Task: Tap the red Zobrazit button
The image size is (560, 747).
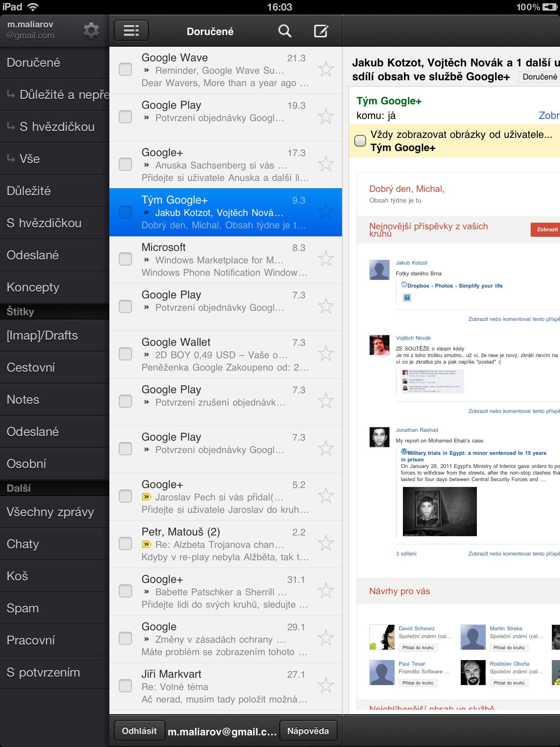Action: pos(545,229)
